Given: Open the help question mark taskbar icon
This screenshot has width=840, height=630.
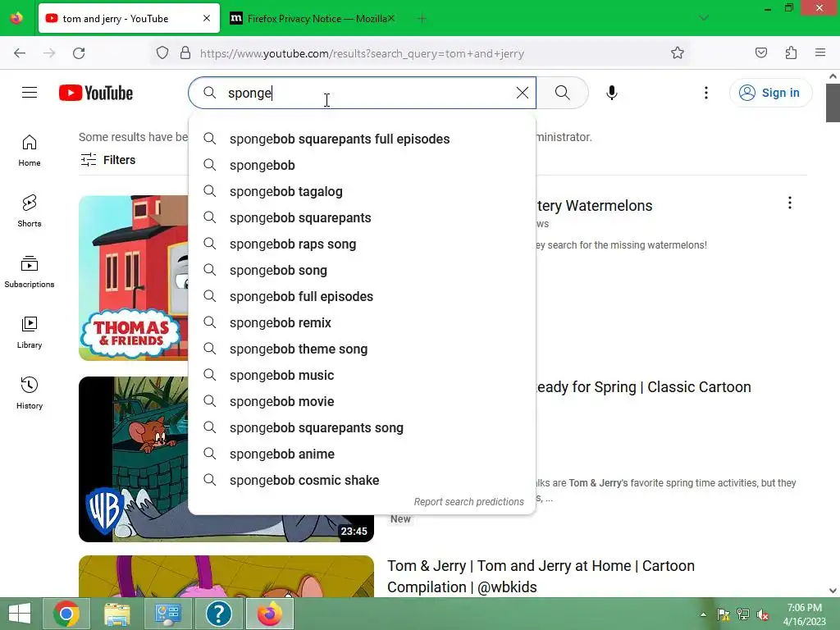Looking at the screenshot, I should coord(218,614).
